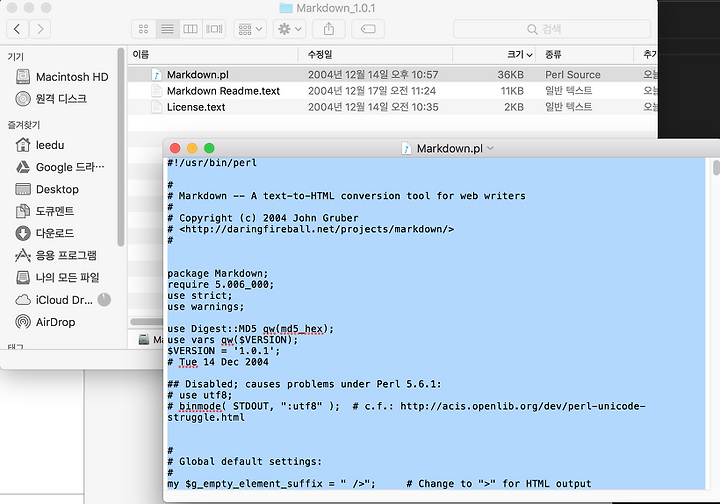Open Desktop in the Finder sidebar
The width and height of the screenshot is (720, 504).
point(47,189)
